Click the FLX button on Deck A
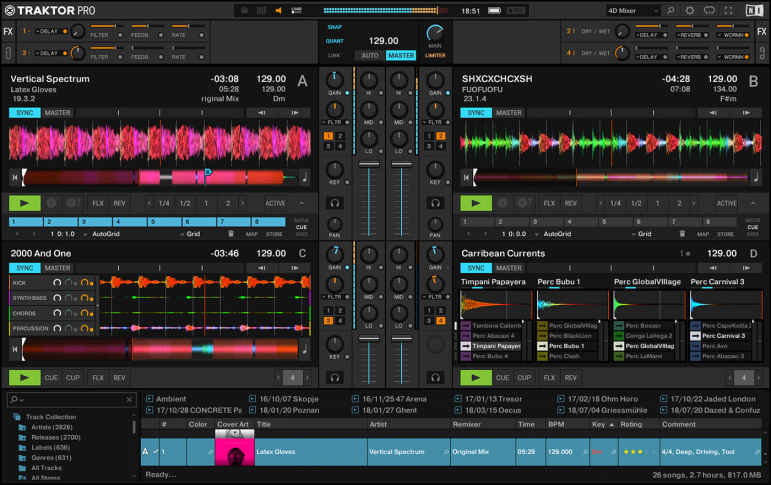 (x=98, y=203)
